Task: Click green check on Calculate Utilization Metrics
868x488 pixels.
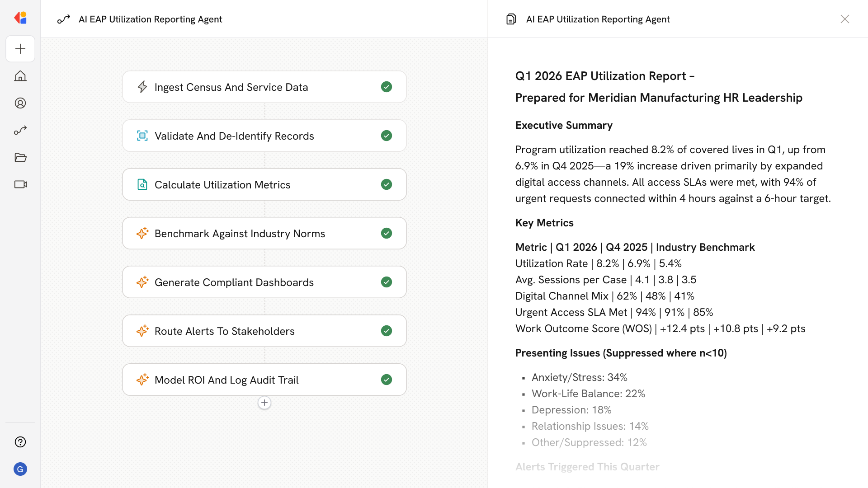Action: click(x=386, y=184)
